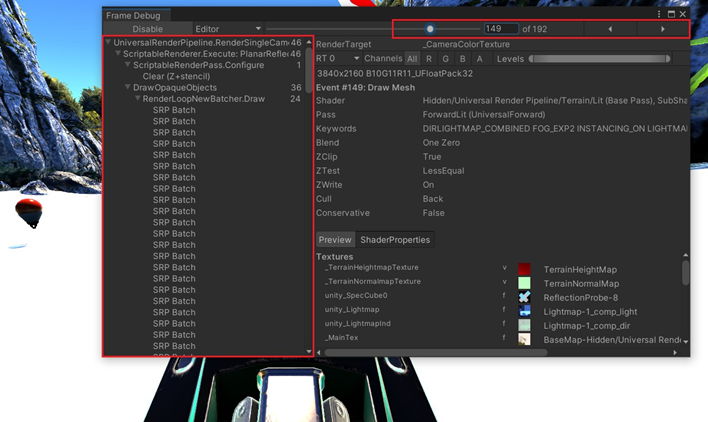708x422 pixels.
Task: Open the RT 0 render target dropdown
Action: click(x=338, y=59)
